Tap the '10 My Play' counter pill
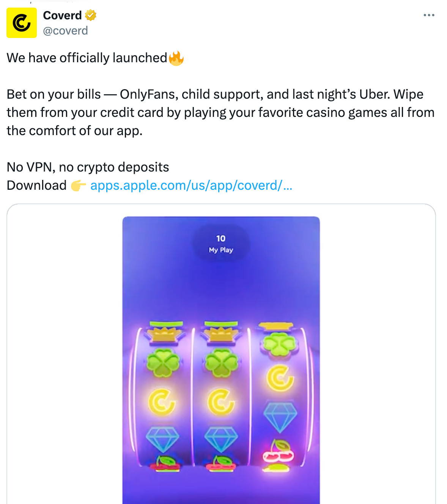Image resolution: width=447 pixels, height=504 pixels. point(221,243)
